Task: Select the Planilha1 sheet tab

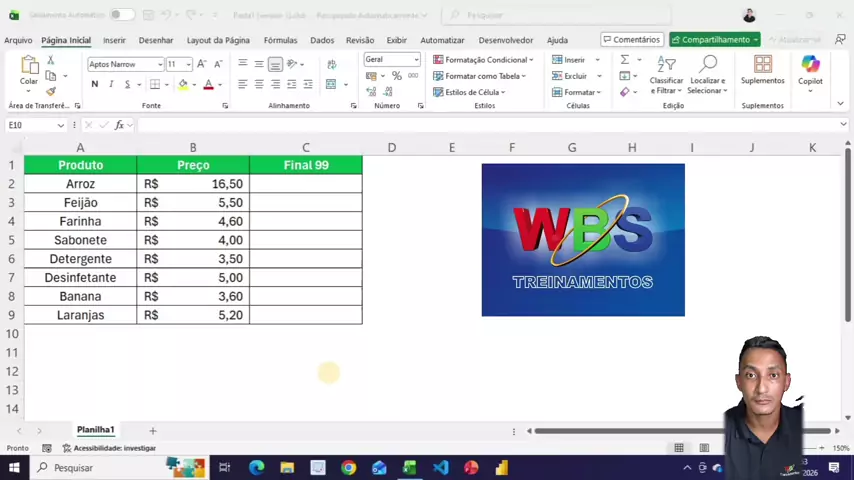Action: [95, 430]
